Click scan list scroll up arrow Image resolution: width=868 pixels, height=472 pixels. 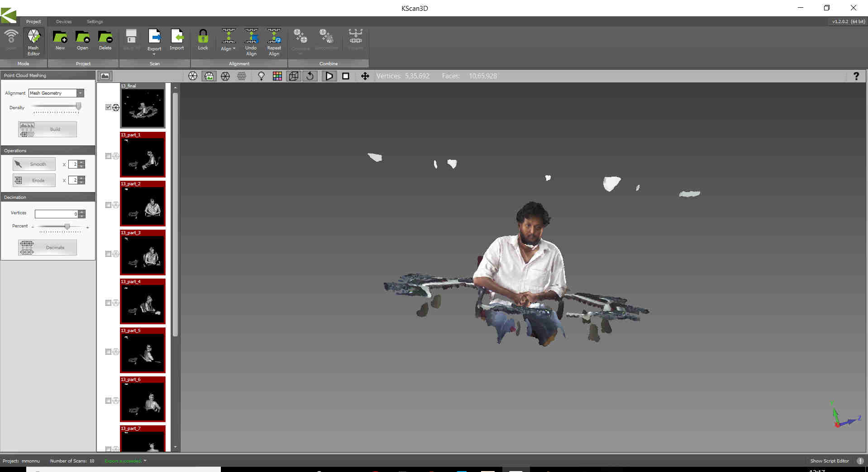coord(175,87)
